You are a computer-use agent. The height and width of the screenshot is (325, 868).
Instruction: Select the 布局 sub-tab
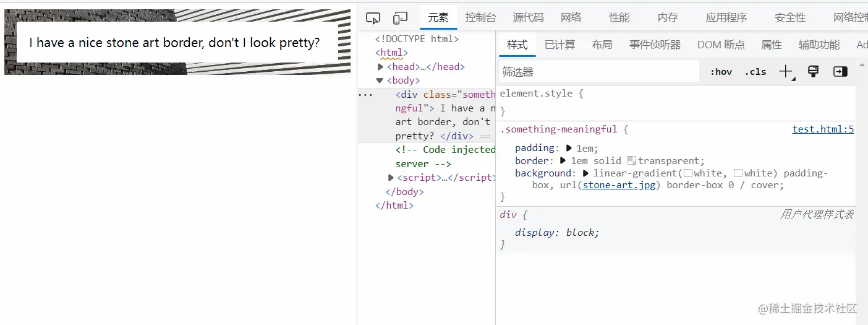(x=602, y=45)
